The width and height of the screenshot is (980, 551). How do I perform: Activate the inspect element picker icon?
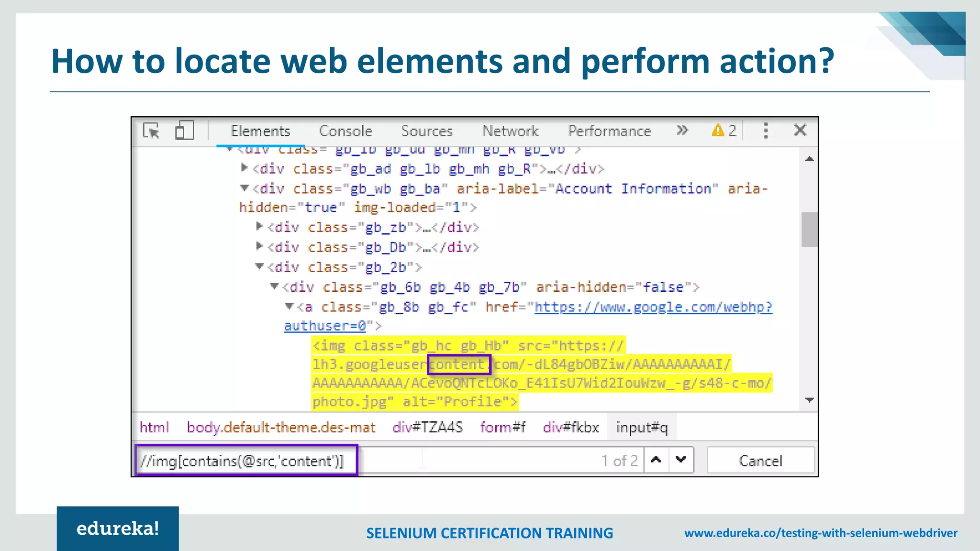click(x=151, y=131)
